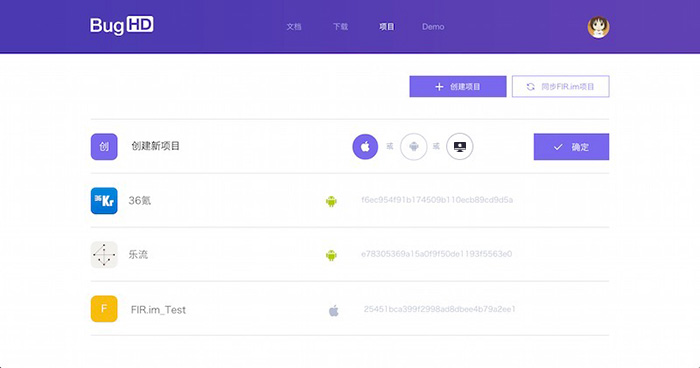Select the Android platform option for new project

tap(413, 146)
